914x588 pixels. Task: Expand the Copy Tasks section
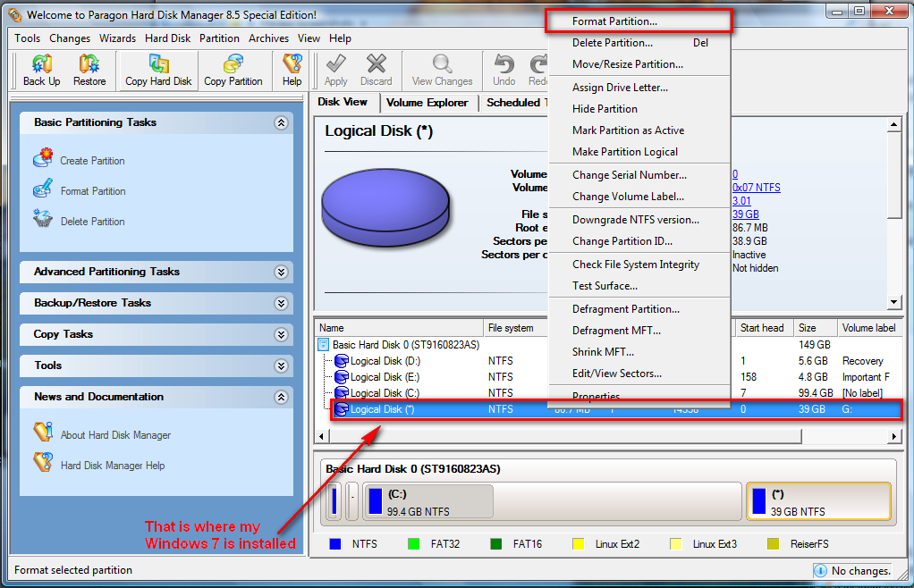[281, 334]
